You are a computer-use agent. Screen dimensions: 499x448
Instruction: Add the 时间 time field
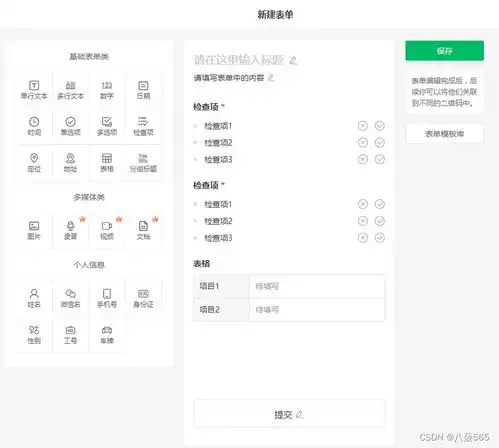[34, 126]
